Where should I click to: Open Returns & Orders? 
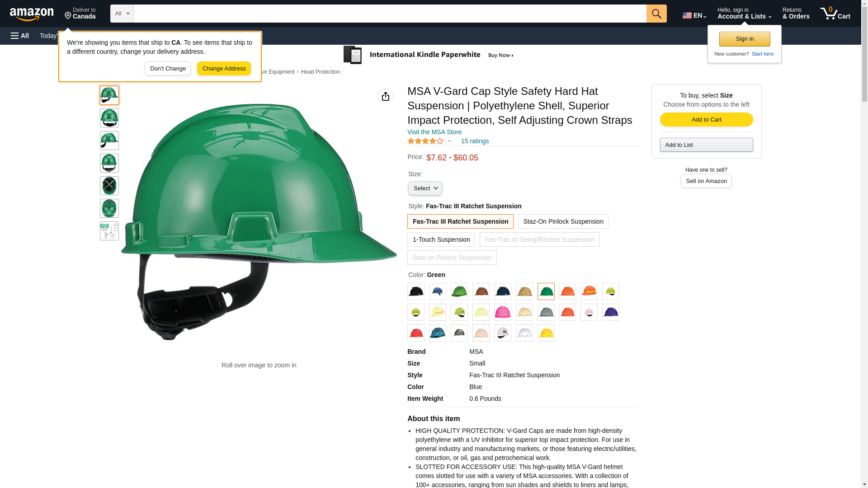(796, 14)
